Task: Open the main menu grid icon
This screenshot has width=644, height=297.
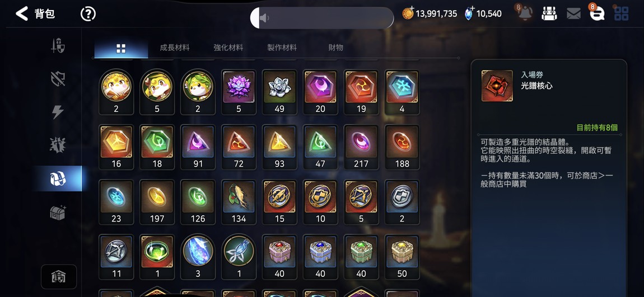Action: pos(621,13)
